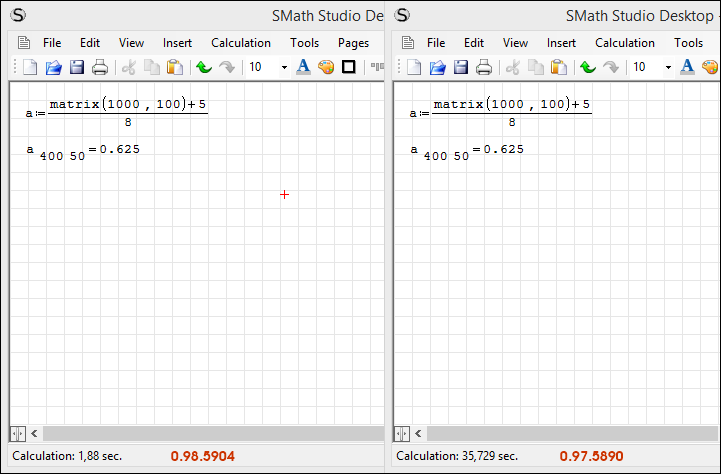Image resolution: width=721 pixels, height=474 pixels.
Task: Undo using green arrow in right window
Action: (x=588, y=67)
